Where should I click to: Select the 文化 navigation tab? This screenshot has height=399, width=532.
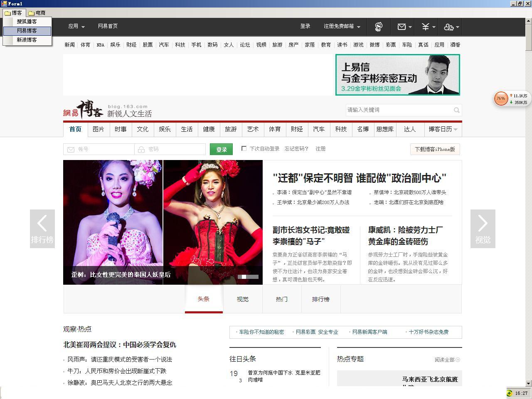tap(143, 129)
